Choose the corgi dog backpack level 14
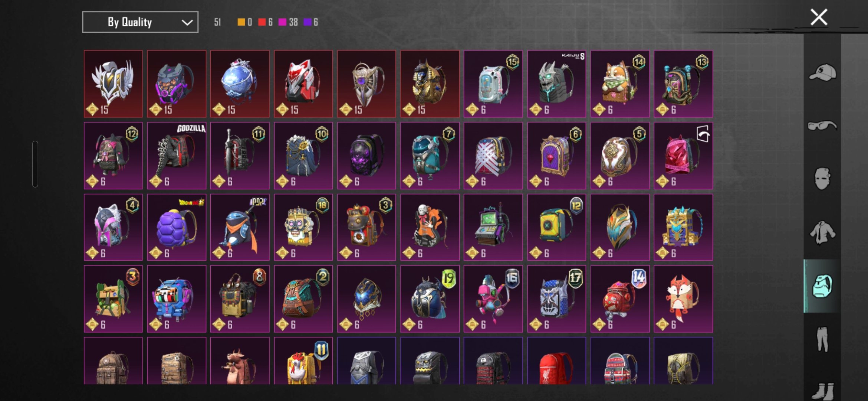Viewport: 868px width, 401px height. 620,84
